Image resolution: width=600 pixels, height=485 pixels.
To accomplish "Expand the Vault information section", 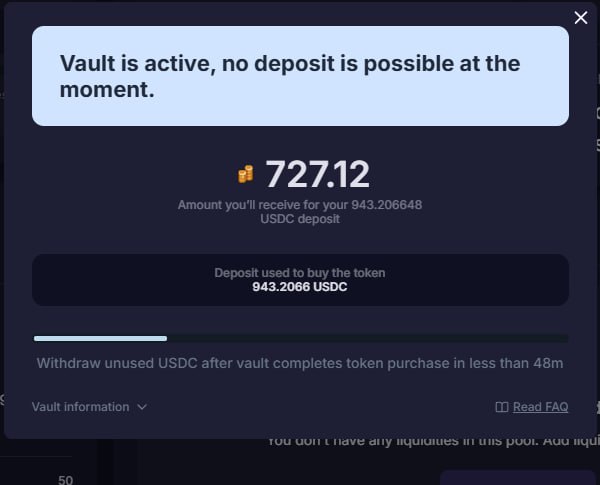I will [x=89, y=407].
